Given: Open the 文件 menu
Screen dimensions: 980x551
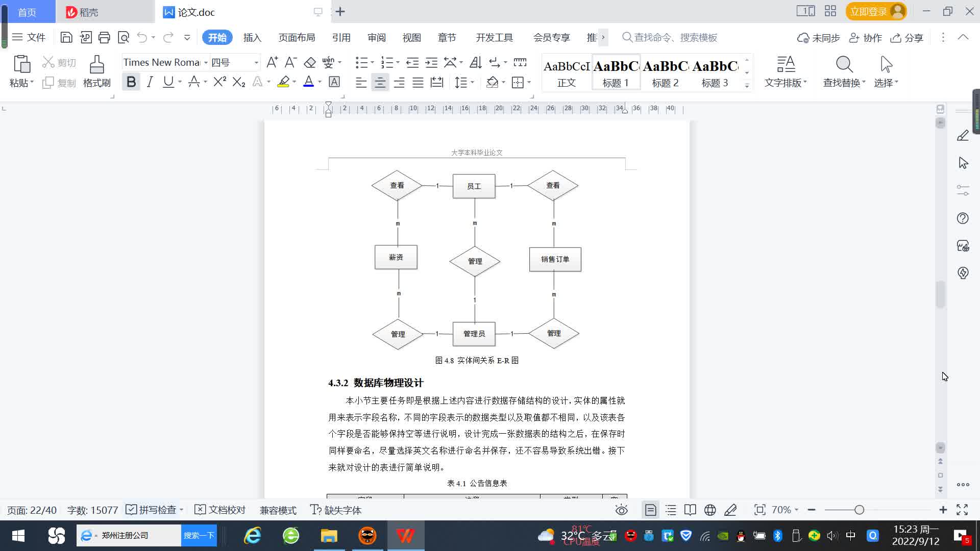Looking at the screenshot, I should coord(29,37).
